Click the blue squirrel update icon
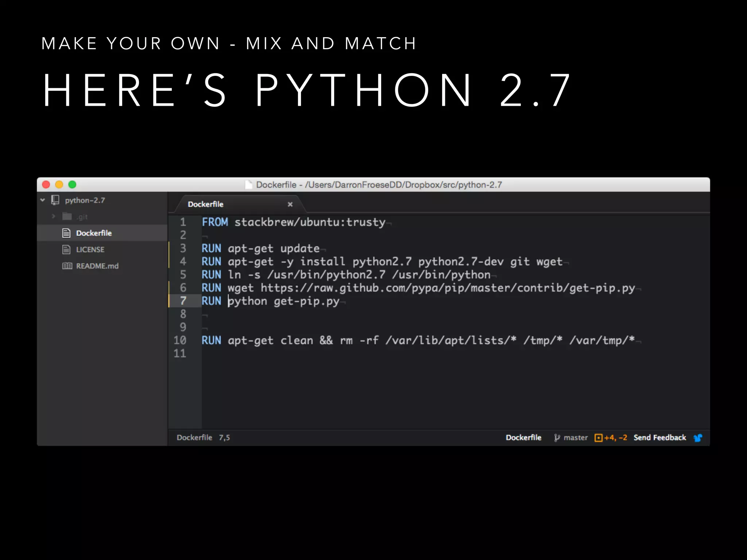 [x=698, y=438]
